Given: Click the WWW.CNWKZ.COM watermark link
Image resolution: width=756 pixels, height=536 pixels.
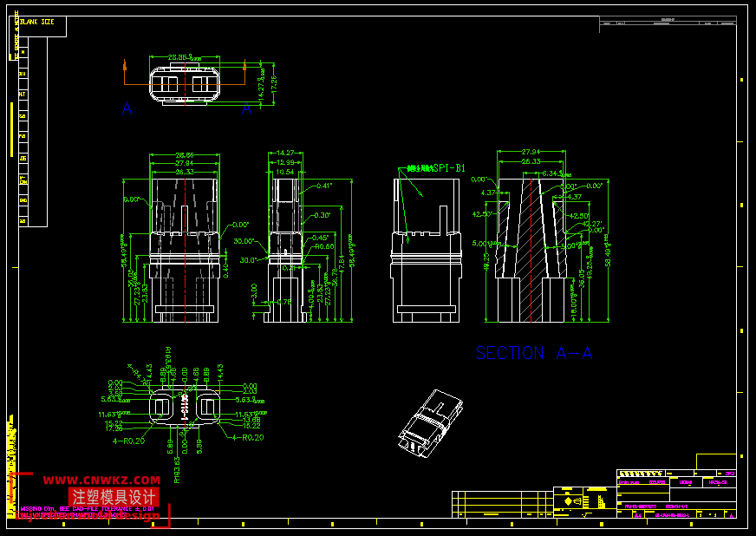Looking at the screenshot, I should pos(101,480).
